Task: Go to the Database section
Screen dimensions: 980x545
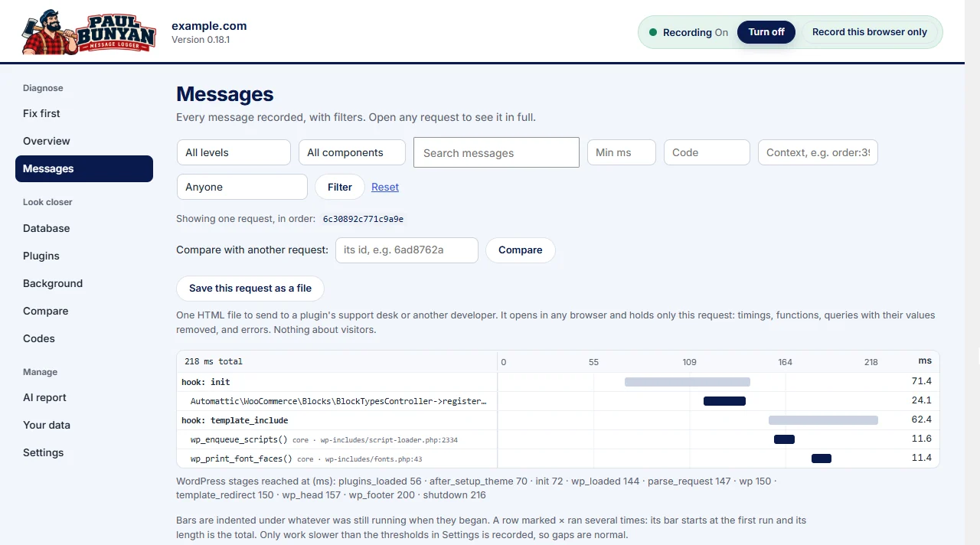Action: [84, 228]
